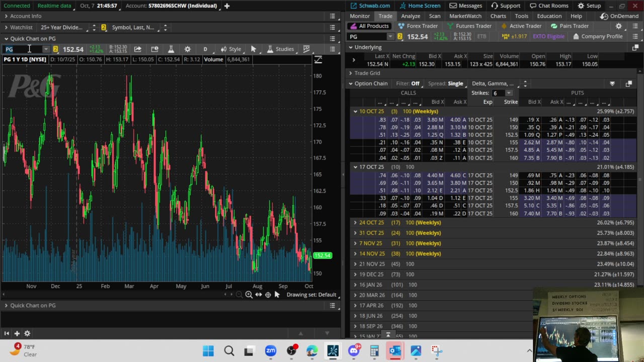This screenshot has height=362, width=644.
Task: Zoom in with the magnifier below chart
Action: pos(249,295)
